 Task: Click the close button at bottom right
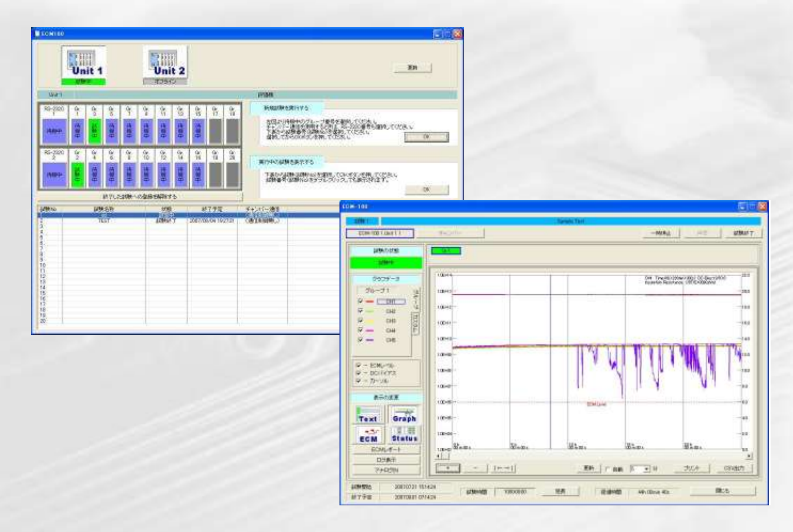(722, 490)
